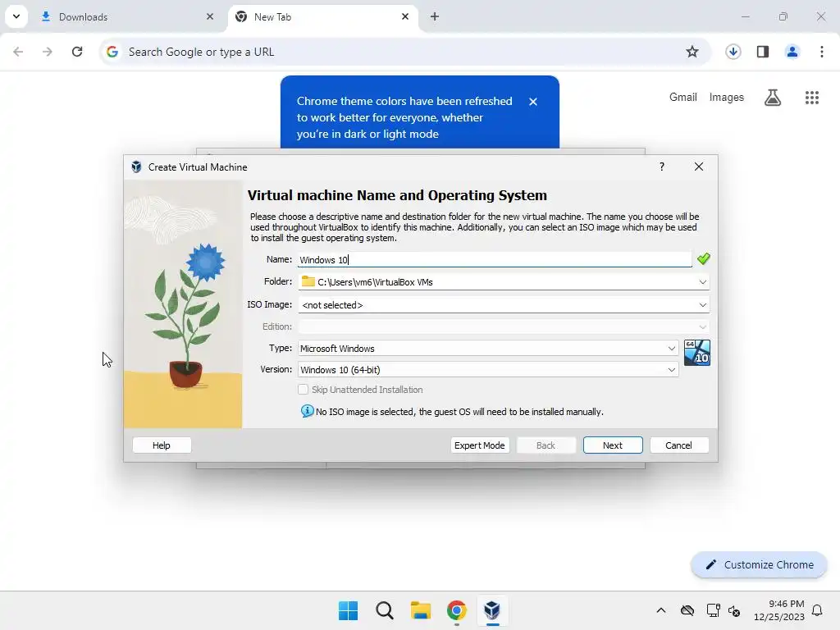840x630 pixels.
Task: Open the dialog's question mark help button
Action: 662,167
